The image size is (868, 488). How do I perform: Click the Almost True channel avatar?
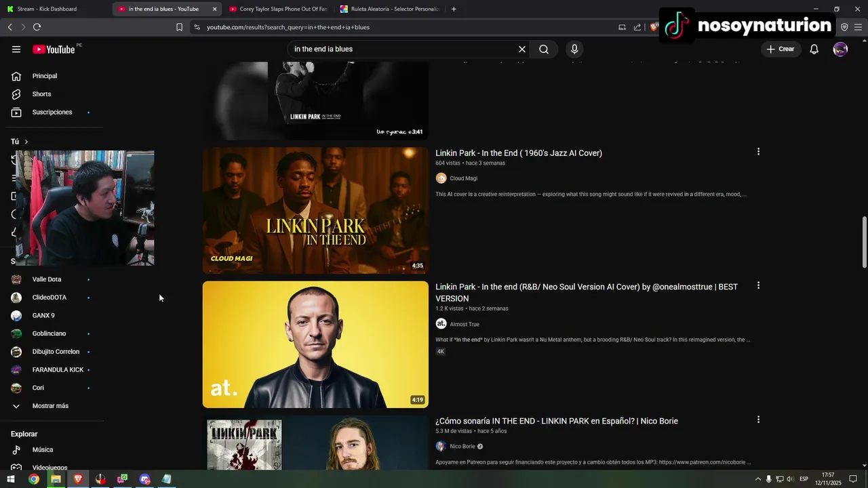pos(441,324)
